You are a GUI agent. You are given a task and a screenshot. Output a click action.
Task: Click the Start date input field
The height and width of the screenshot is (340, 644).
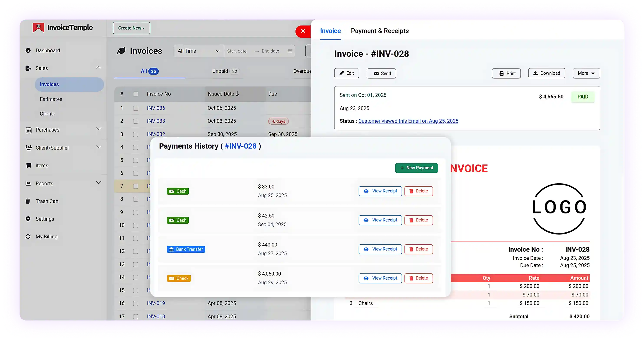237,51
